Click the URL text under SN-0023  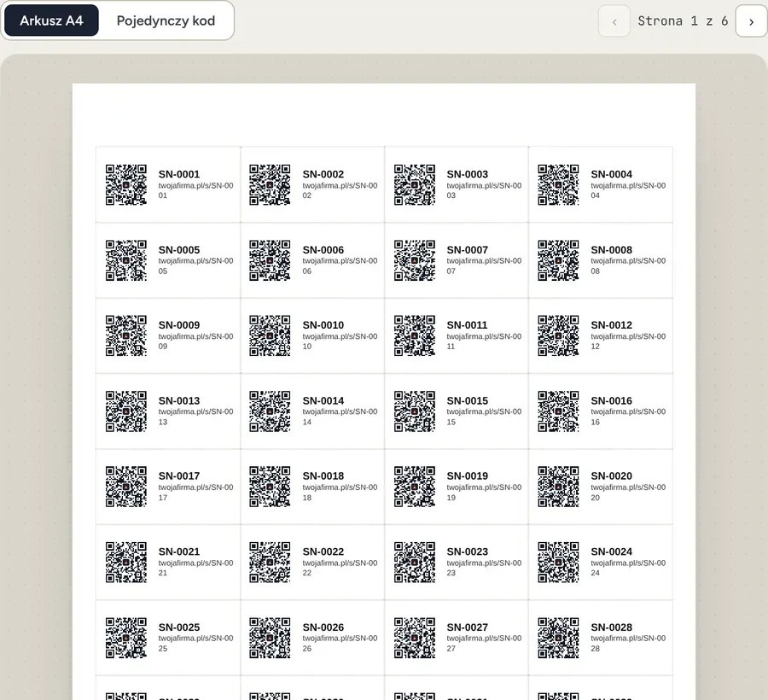click(484, 568)
